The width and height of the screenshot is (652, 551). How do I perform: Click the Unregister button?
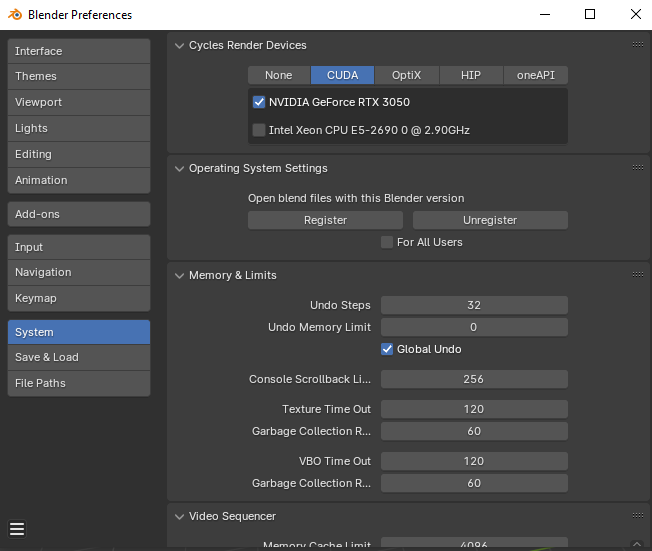click(x=490, y=220)
